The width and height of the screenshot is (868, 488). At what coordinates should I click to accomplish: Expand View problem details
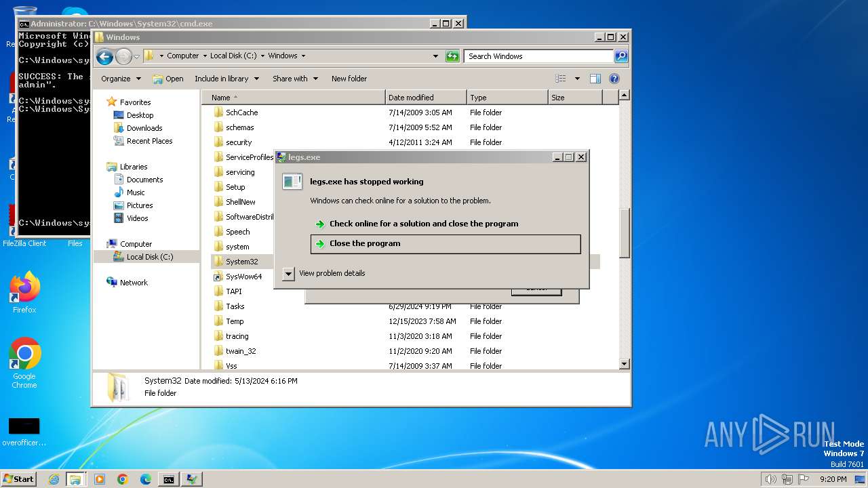tap(324, 273)
